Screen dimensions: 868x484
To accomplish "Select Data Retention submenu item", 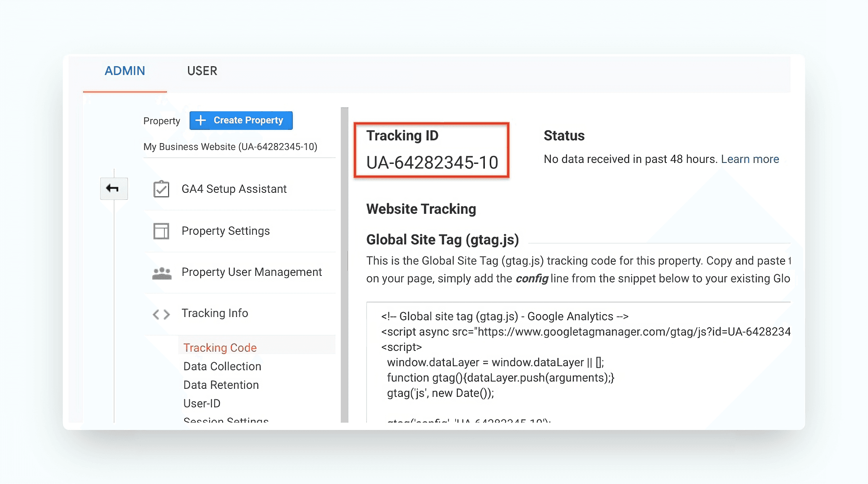I will [x=221, y=385].
